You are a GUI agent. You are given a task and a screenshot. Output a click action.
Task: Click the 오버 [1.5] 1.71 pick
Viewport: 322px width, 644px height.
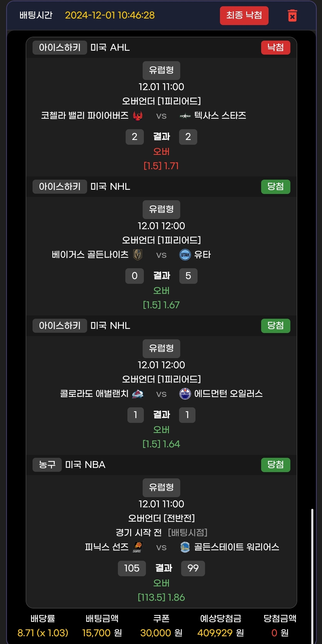161,159
